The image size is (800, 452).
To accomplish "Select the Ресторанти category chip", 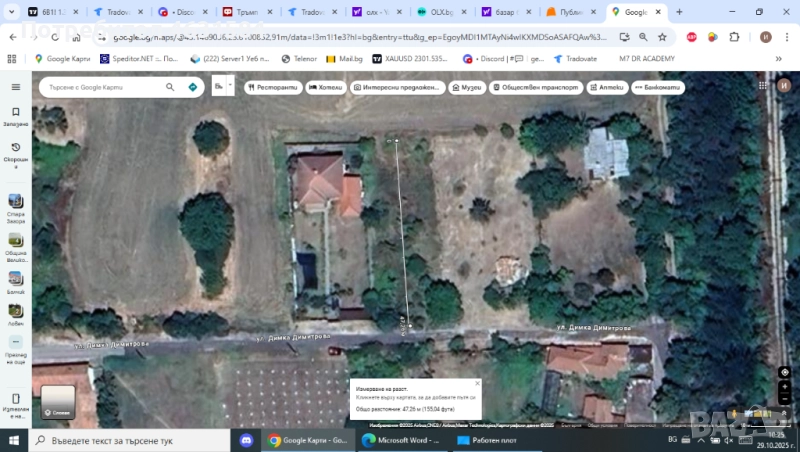I will click(x=273, y=87).
